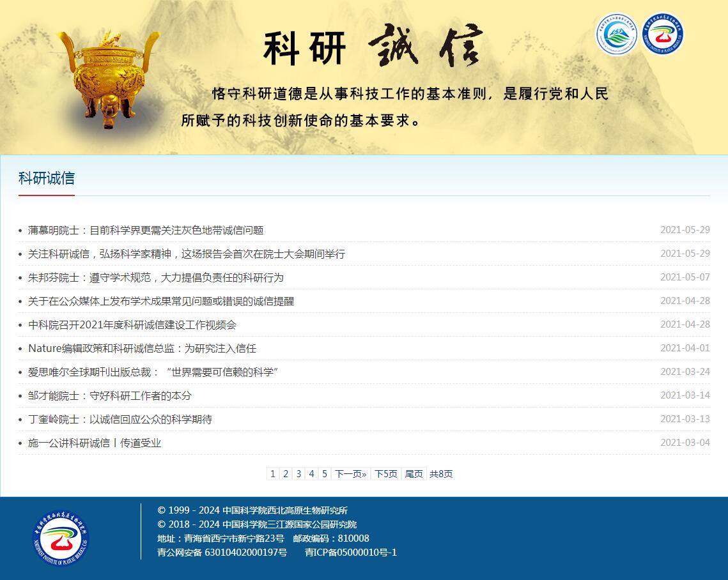Open 邹才能院士 article link
Image resolution: width=728 pixels, height=580 pixels.
click(109, 395)
